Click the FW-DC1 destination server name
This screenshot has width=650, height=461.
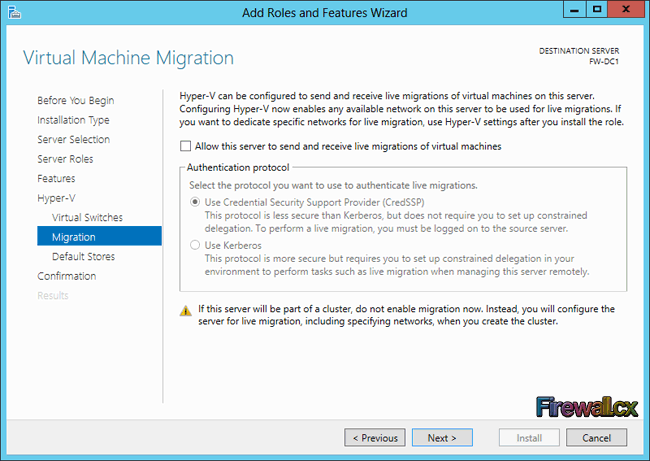[604, 61]
